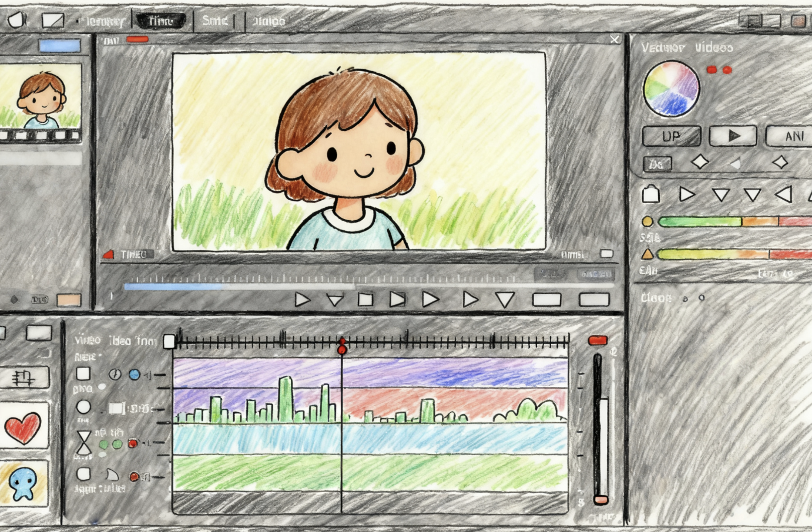Viewport: 812px width, 532px height.
Task: Select the blue ghost character sticker
Action: [23, 483]
